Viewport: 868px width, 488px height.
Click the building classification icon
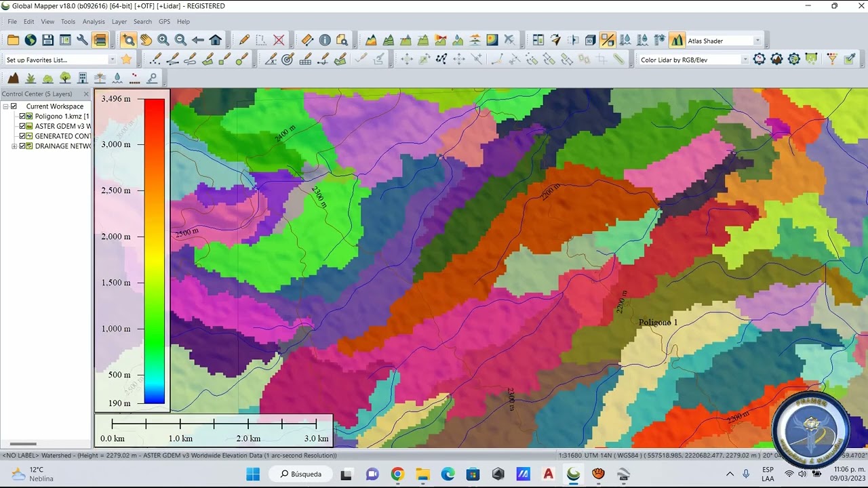pos(83,79)
